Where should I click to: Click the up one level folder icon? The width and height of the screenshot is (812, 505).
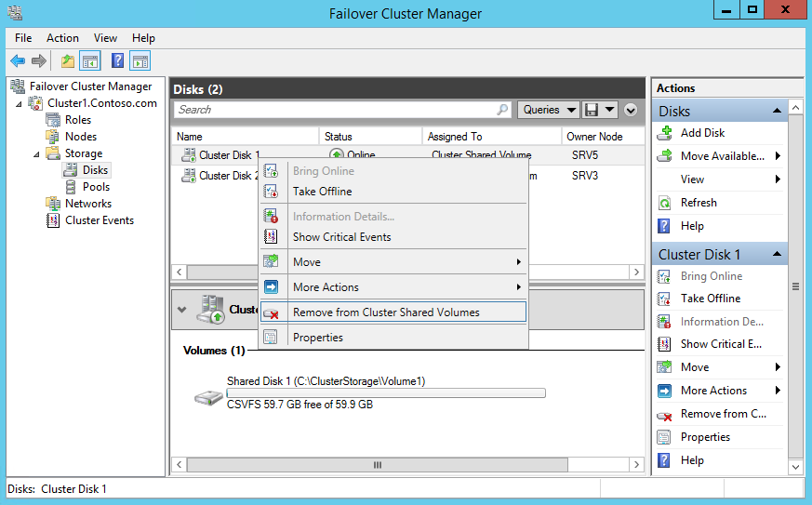pos(67,61)
